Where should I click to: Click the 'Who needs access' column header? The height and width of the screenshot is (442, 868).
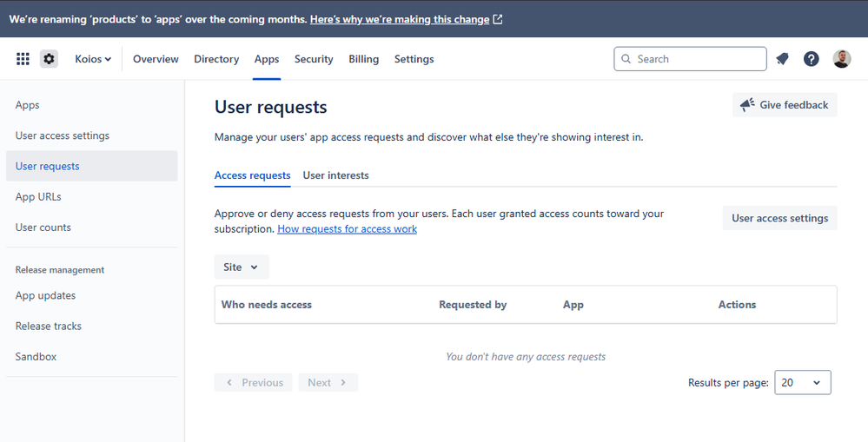click(x=266, y=304)
